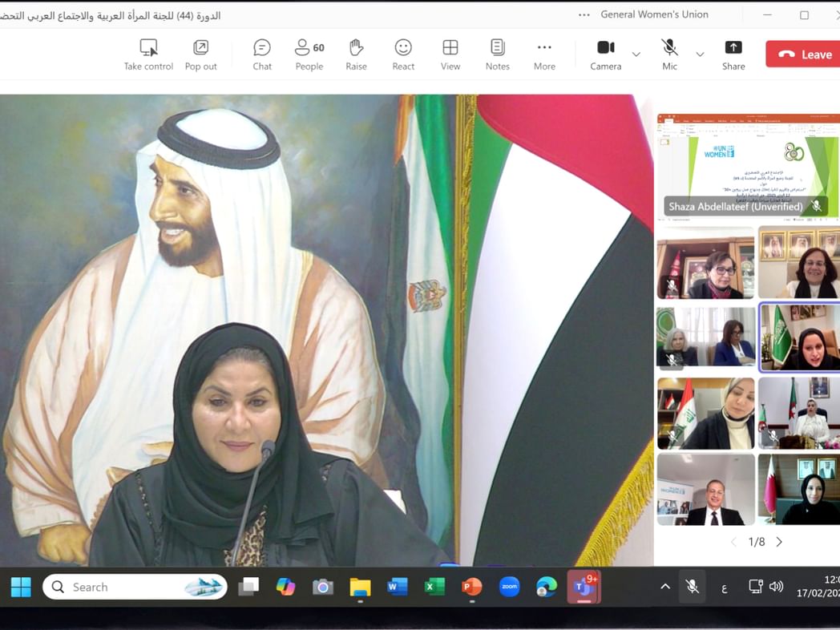Leave the meeting with the red button
The height and width of the screenshot is (630, 840).
pos(802,55)
